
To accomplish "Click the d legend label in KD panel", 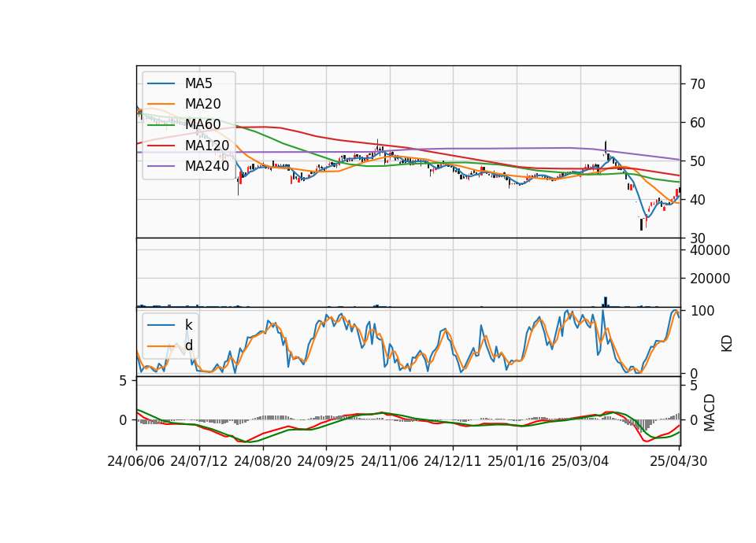I will click(189, 345).
